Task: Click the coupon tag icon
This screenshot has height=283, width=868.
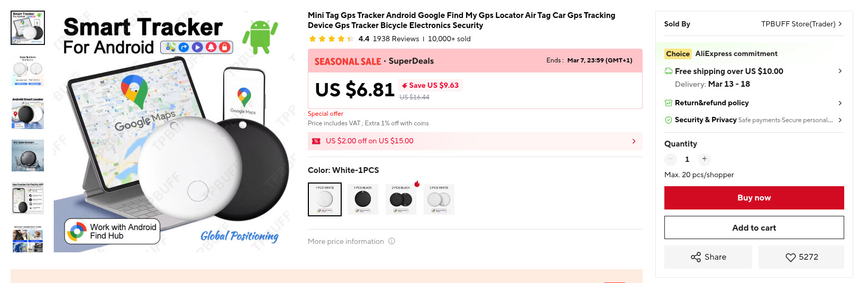Action: (316, 141)
